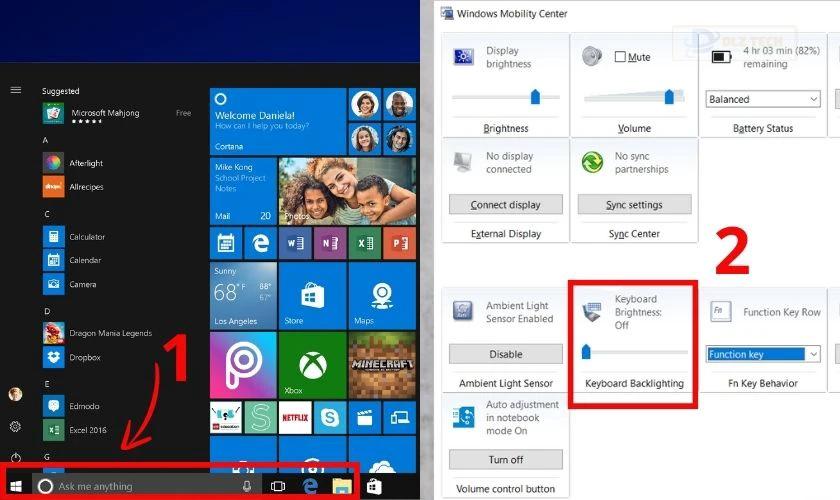Image resolution: width=840 pixels, height=500 pixels.
Task: Open the Function key behavior dropdown
Action: tap(763, 354)
